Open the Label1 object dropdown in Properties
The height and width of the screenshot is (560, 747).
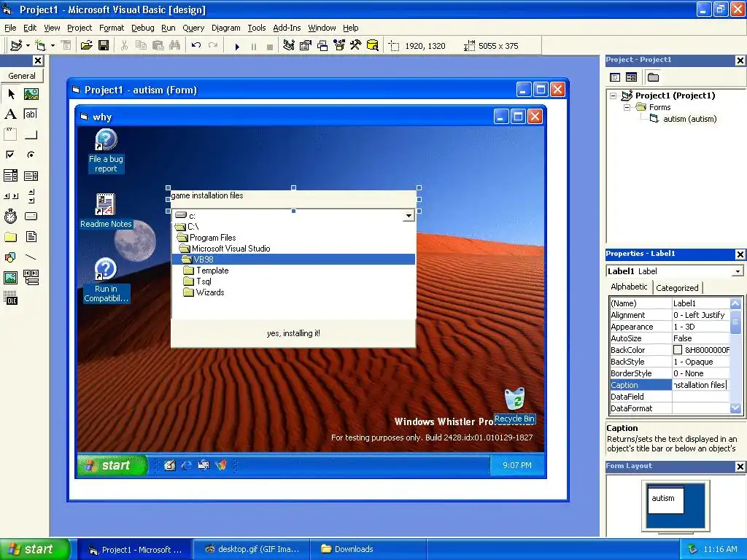(x=738, y=271)
